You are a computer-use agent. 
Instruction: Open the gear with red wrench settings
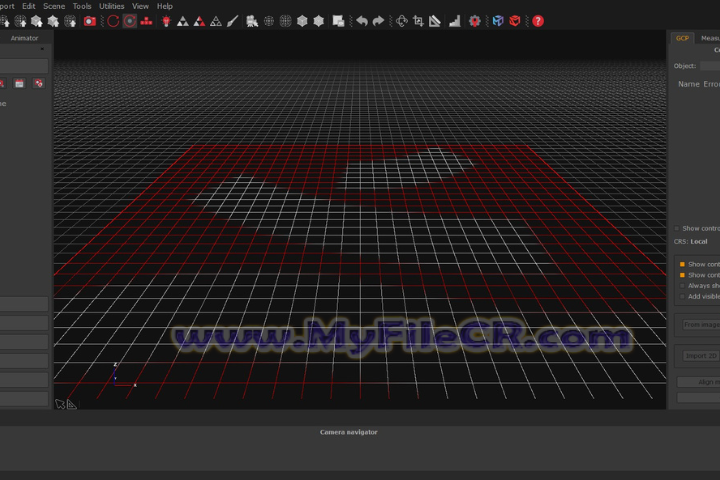click(475, 21)
